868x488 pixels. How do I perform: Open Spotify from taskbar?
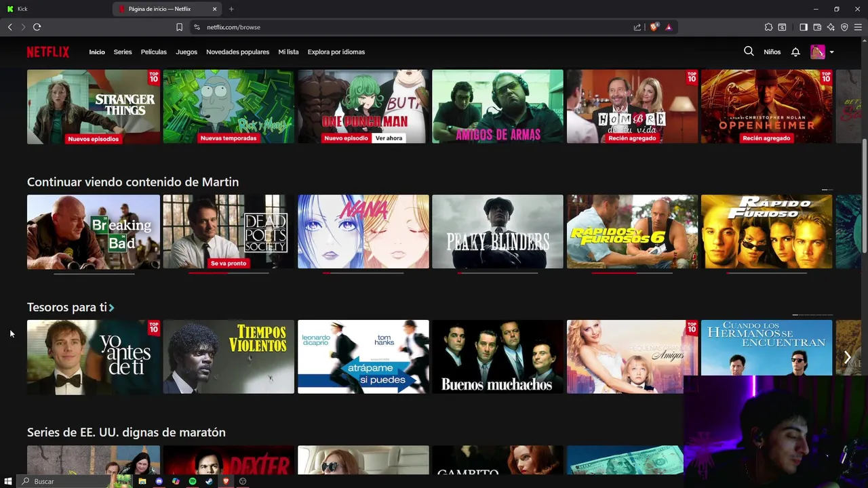click(193, 481)
